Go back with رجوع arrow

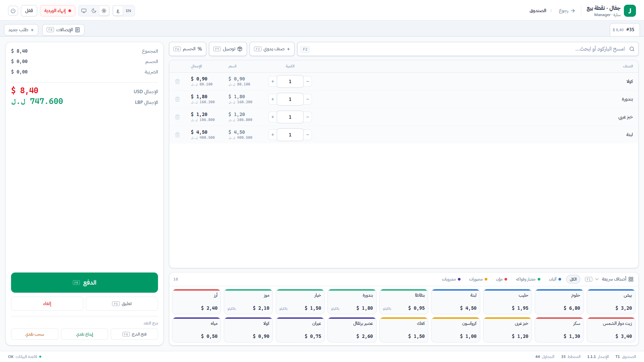pyautogui.click(x=567, y=11)
